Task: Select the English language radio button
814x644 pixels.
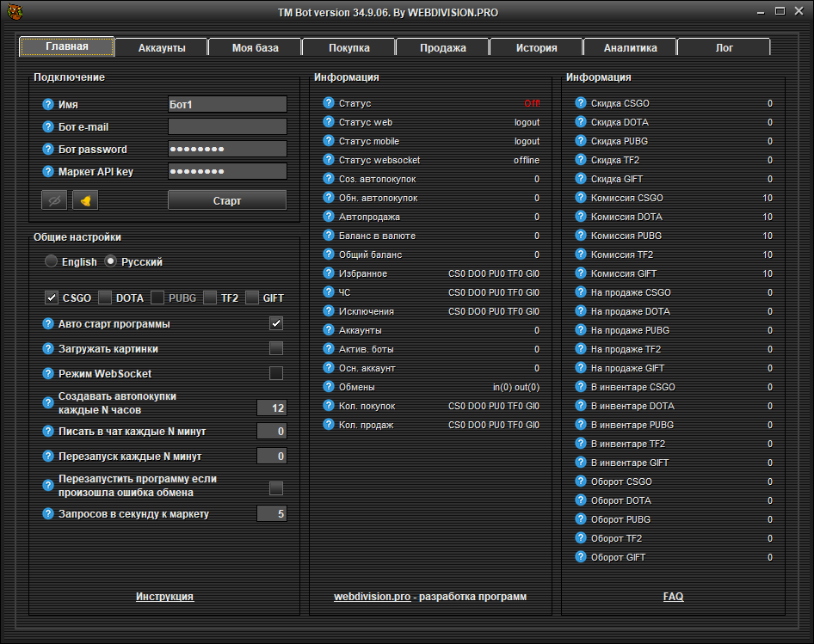Action: point(52,261)
